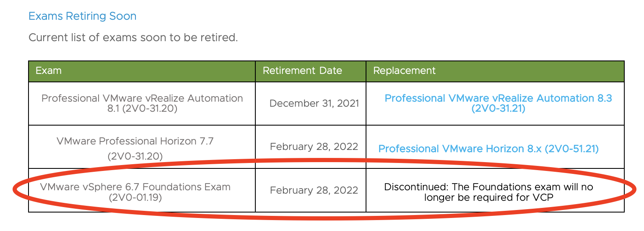Screen dimensions: 644x231
Task: Click the "Discontinued: The Foundations exam" note
Action: click(x=488, y=187)
